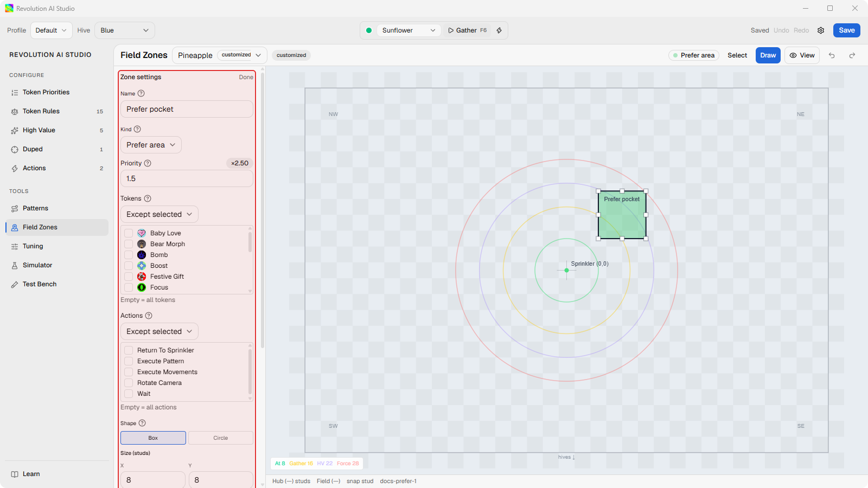Click the blue Save button
Image resolution: width=868 pixels, height=488 pixels.
click(847, 30)
